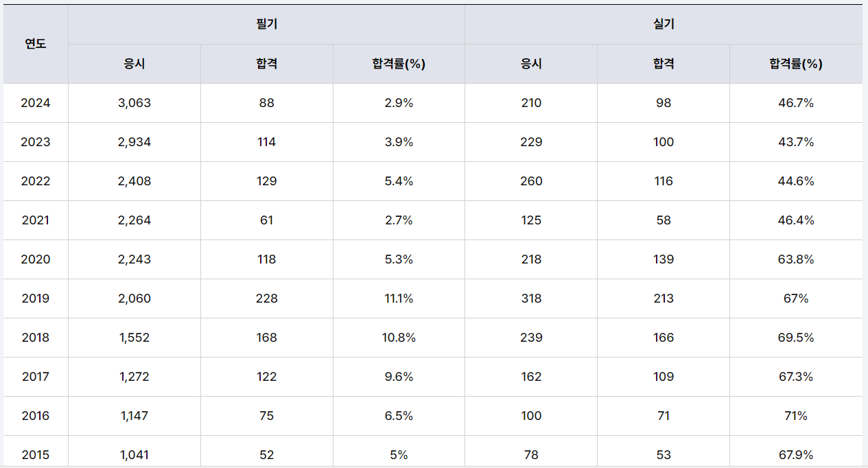Viewport: 868px width, 468px height.
Task: Click the 318 실기 응시 cell
Action: click(x=531, y=299)
